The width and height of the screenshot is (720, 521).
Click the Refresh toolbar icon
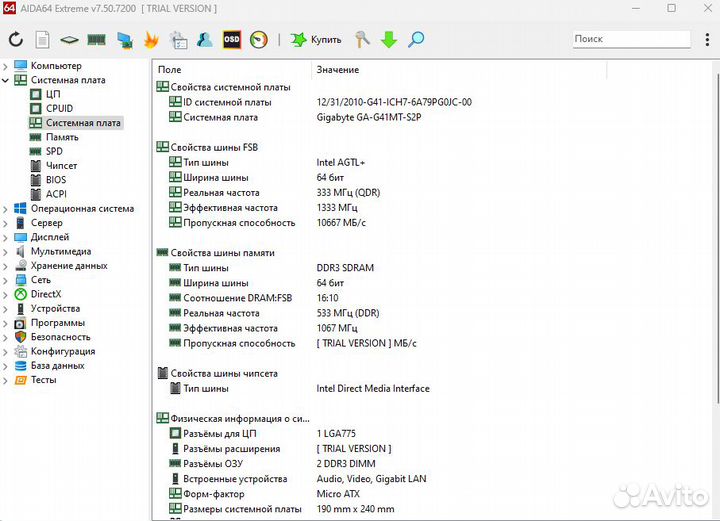click(16, 39)
